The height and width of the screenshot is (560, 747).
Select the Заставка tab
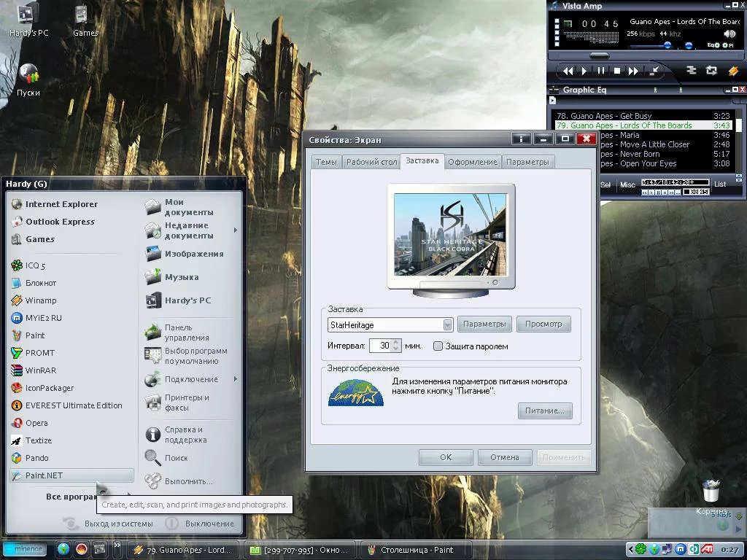[422, 161]
